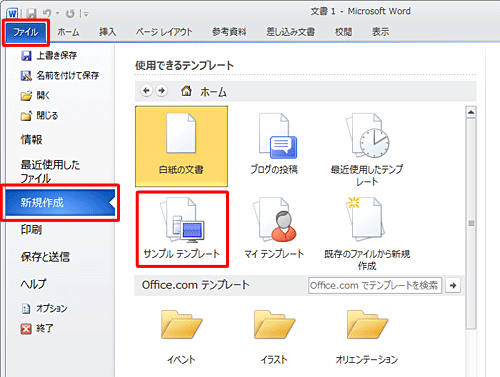Viewport: 500px width, 377px height.
Task: Open the ファイル tab
Action: [x=26, y=32]
